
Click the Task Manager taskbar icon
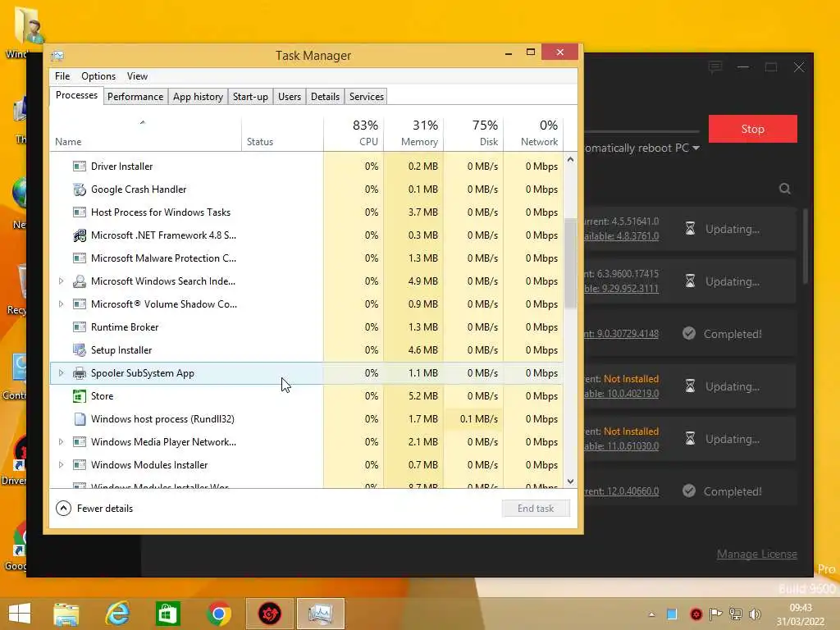(x=321, y=614)
